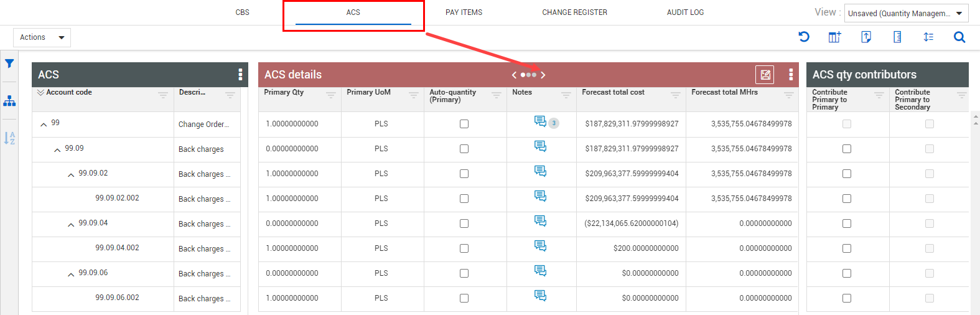Click the search magnifier icon
Screen dimensions: 980x315
(x=959, y=37)
